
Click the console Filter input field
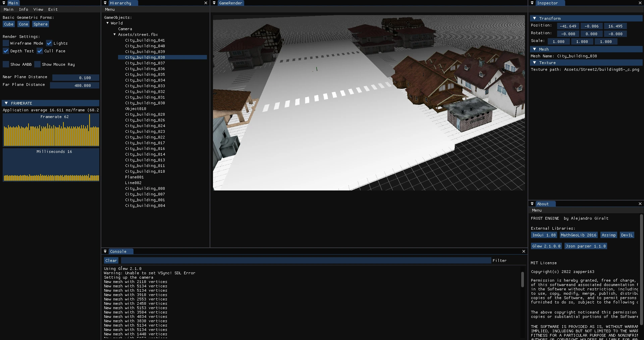point(306,261)
